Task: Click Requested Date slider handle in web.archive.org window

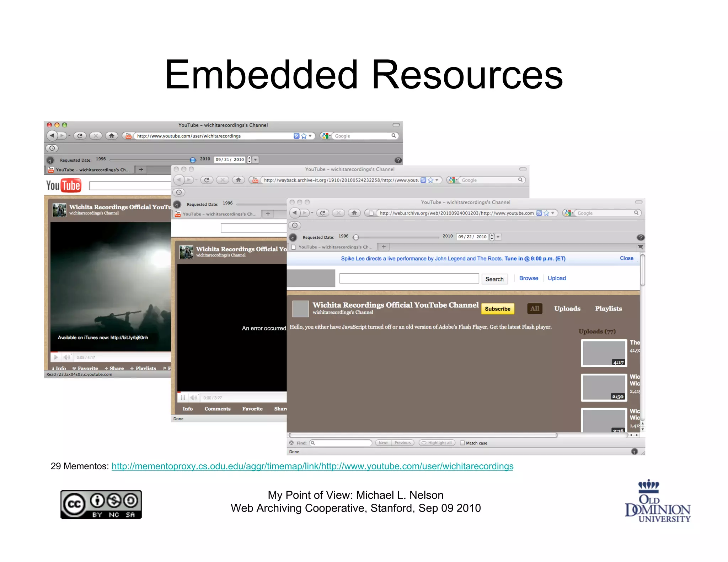Action: pos(356,237)
